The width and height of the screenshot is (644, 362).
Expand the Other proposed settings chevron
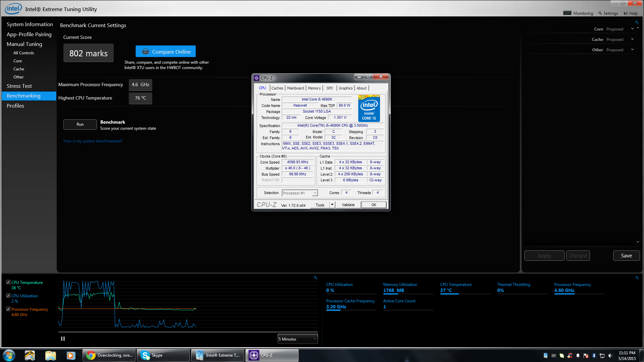click(x=633, y=50)
